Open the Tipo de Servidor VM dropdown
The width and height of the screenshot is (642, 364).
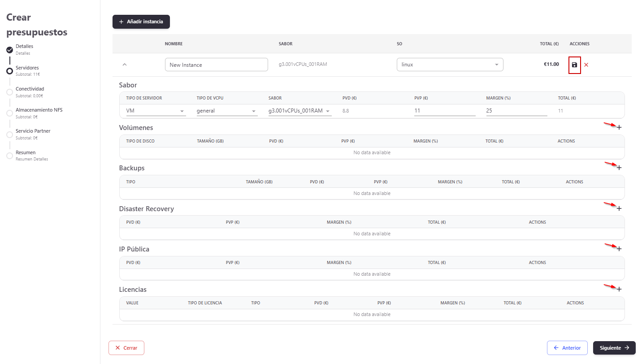[x=155, y=111]
